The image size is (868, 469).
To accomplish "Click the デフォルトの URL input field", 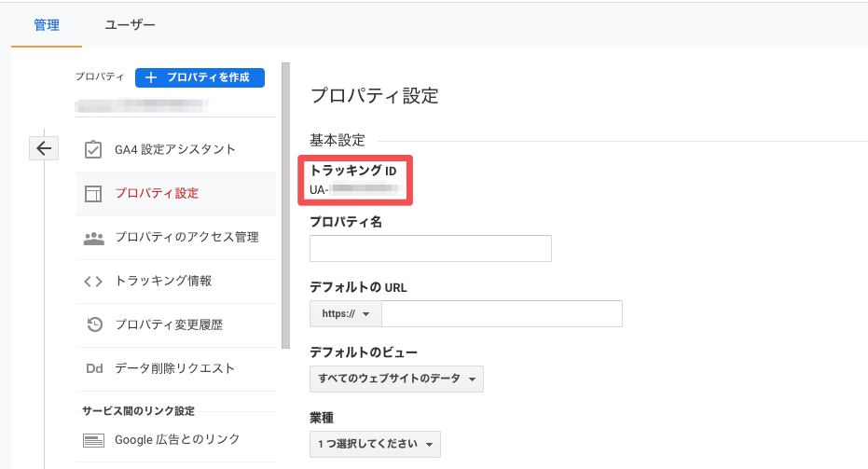I will point(502,314).
